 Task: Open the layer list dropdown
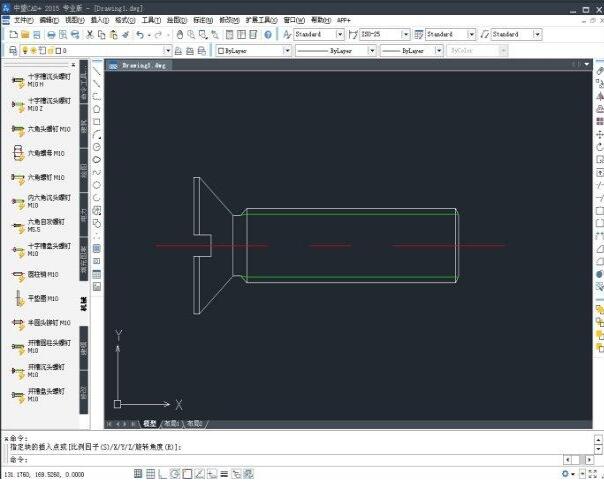(x=167, y=50)
